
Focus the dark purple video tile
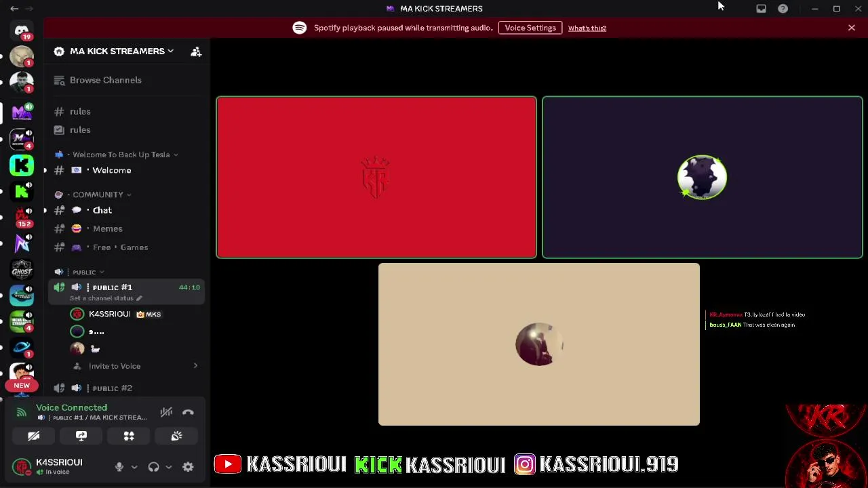click(x=703, y=178)
